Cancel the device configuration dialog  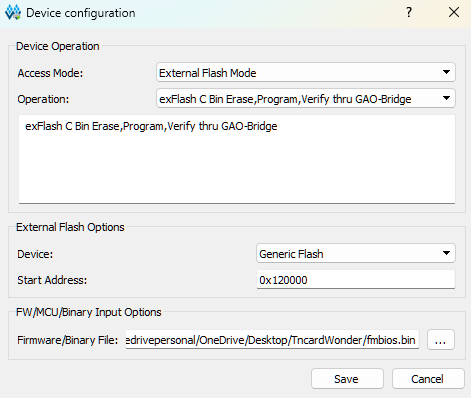pos(428,379)
